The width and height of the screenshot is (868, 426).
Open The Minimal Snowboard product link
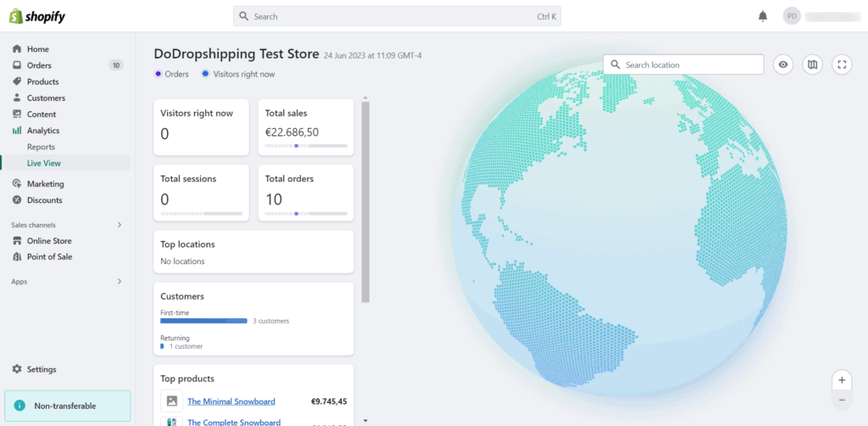click(231, 401)
